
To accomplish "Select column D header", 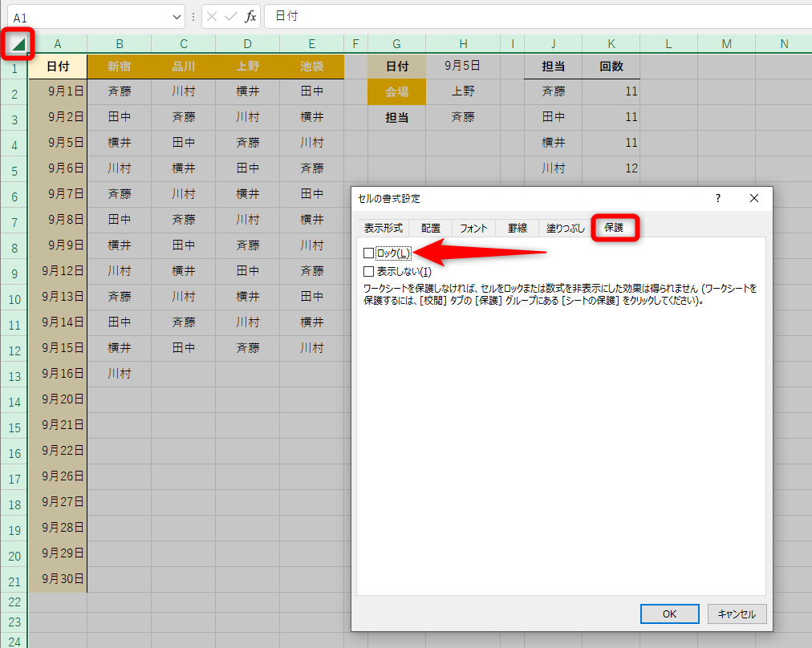I will pyautogui.click(x=248, y=44).
